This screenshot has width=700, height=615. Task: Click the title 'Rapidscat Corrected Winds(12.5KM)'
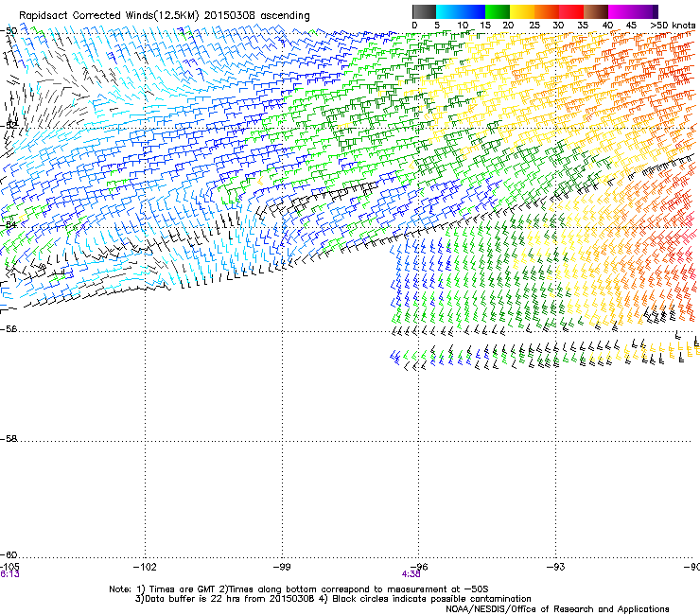(109, 16)
